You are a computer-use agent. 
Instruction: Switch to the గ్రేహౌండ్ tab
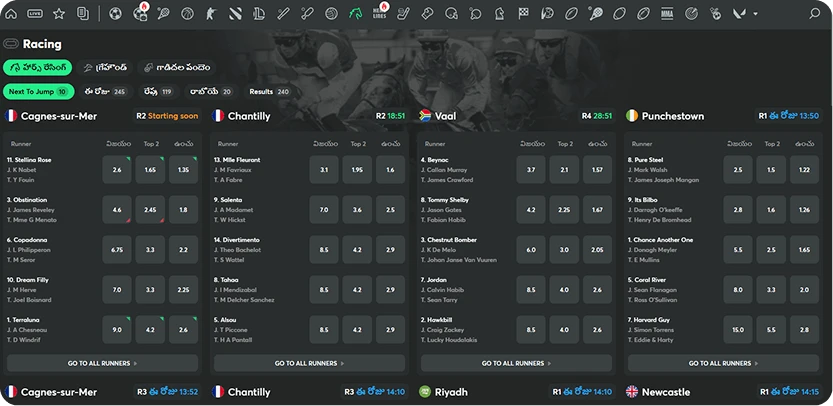tap(105, 67)
